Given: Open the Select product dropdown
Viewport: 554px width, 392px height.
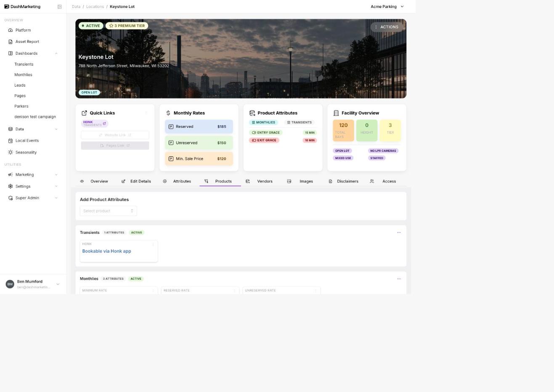Looking at the screenshot, I should [x=108, y=211].
